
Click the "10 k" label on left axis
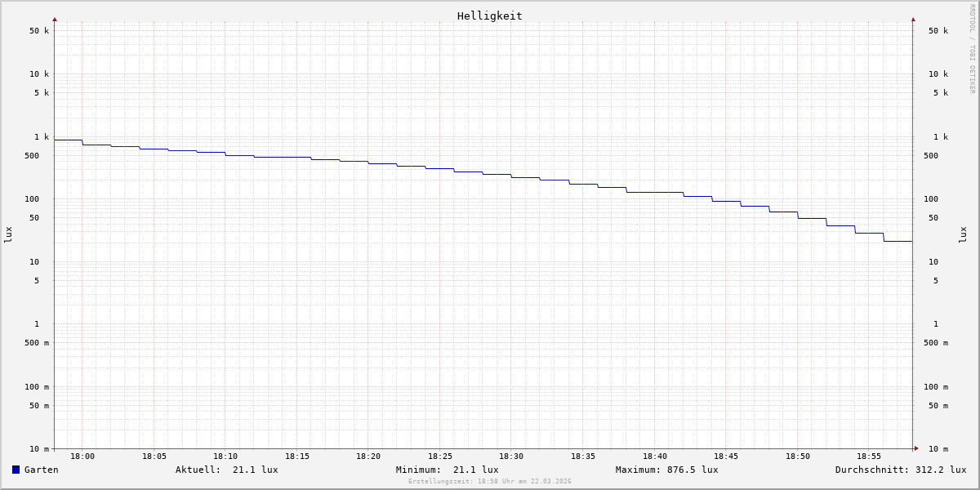pos(39,74)
